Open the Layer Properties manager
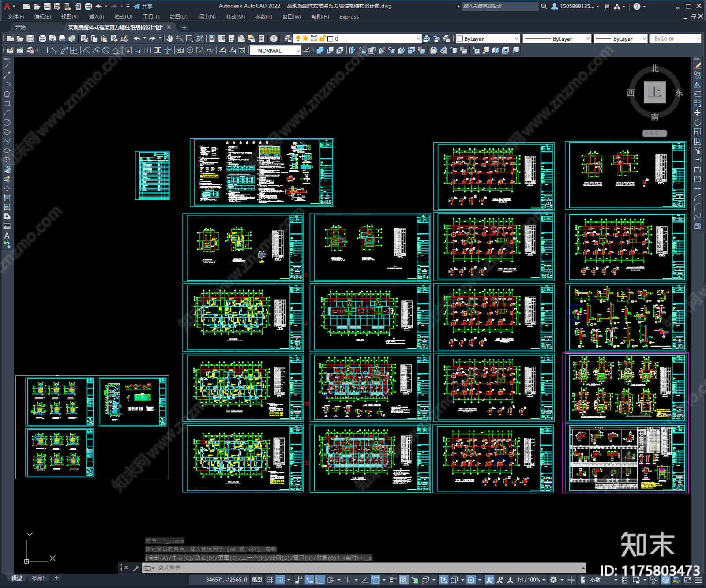This screenshot has width=706, height=588. point(288,39)
